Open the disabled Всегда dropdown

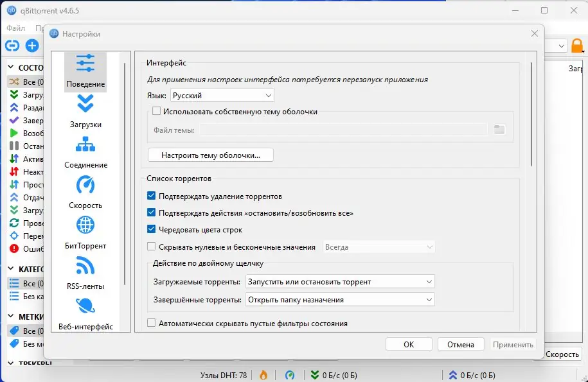pyautogui.click(x=379, y=247)
